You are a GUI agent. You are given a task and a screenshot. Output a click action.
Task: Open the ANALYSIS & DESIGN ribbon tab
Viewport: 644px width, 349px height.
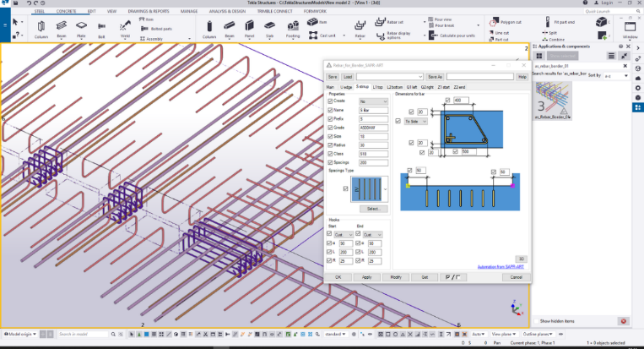click(227, 11)
